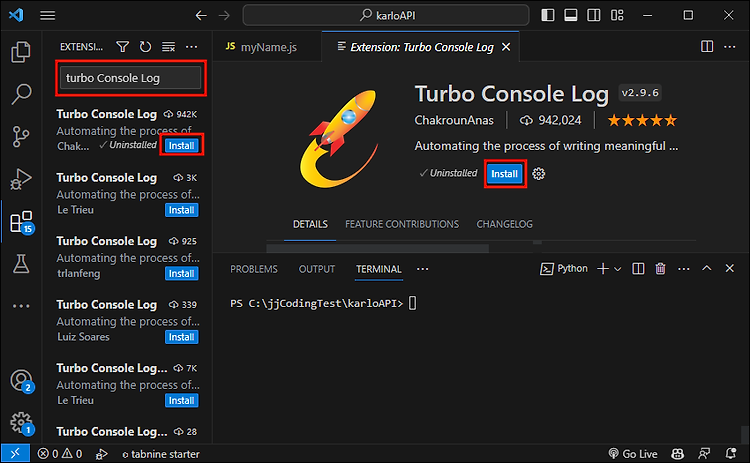Open notifications bell in status bar
Image resolution: width=750 pixels, height=463 pixels.
click(x=730, y=453)
